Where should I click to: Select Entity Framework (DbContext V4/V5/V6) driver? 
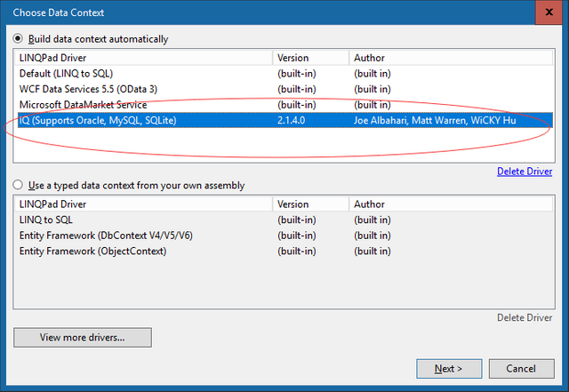[x=106, y=236]
